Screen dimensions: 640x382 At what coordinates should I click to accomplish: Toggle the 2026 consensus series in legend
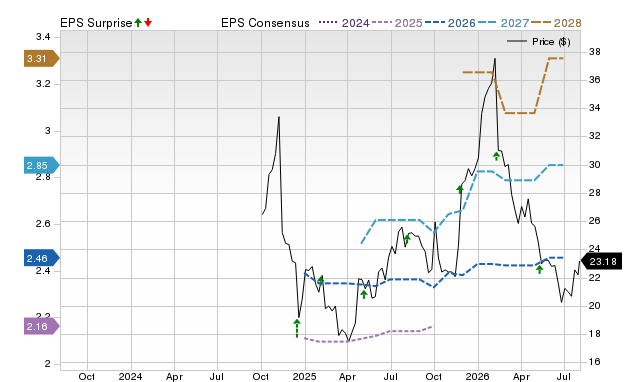click(x=450, y=23)
